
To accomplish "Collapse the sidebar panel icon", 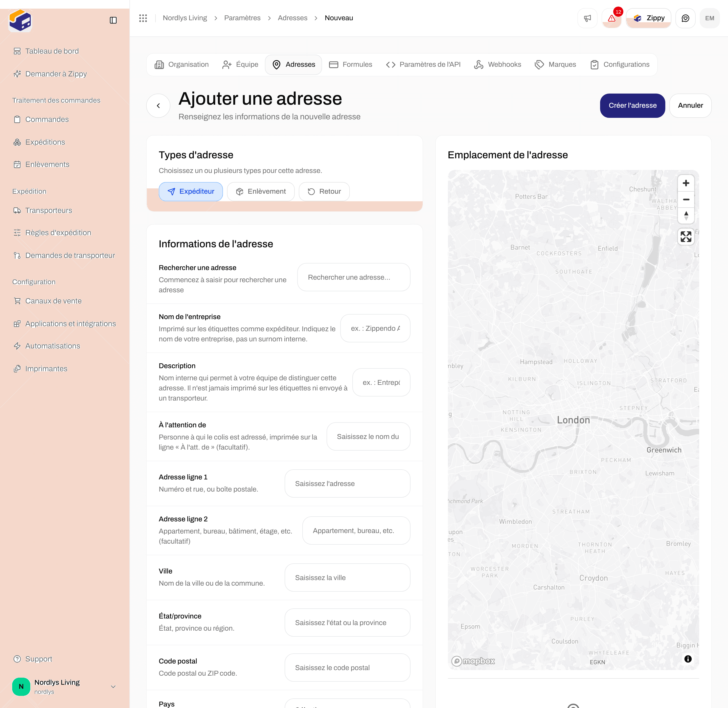I will coord(113,20).
